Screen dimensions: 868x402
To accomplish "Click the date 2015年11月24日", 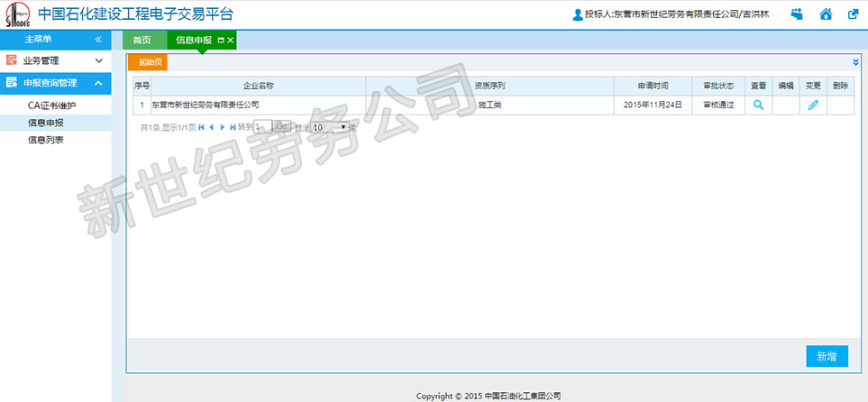I will (x=653, y=105).
